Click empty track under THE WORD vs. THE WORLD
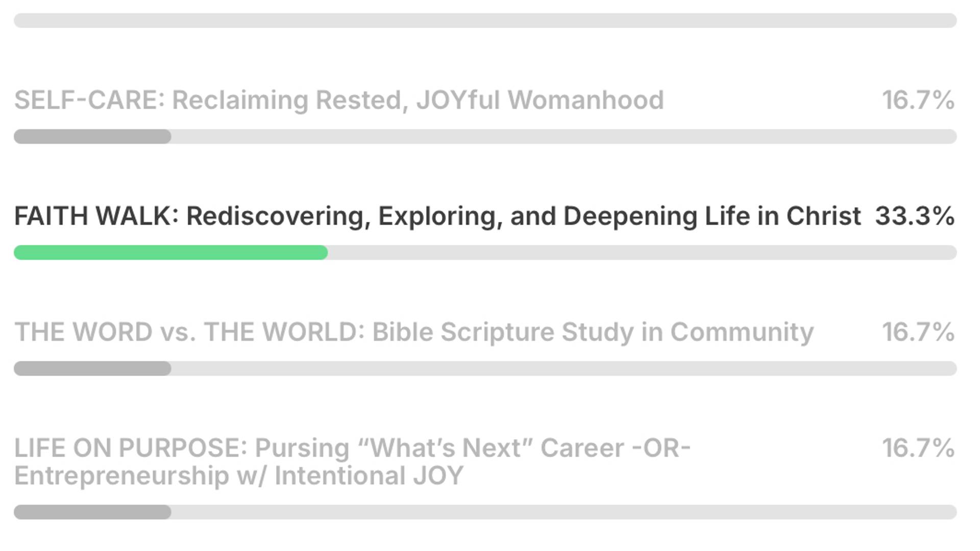 point(561,368)
